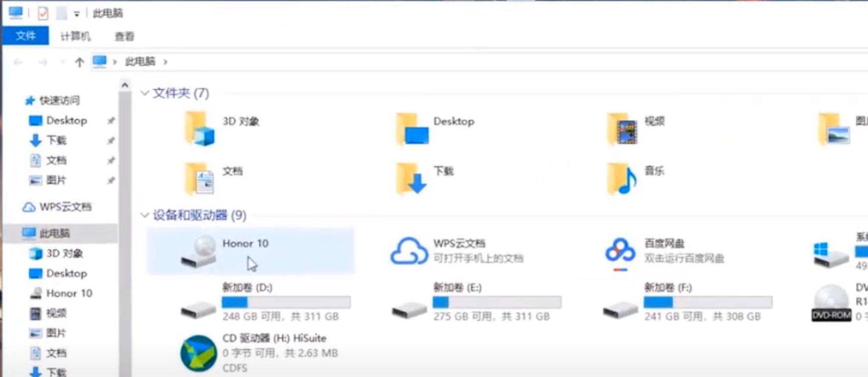Viewport: 868px width, 377px height.
Task: Open the 音乐 music folder
Action: [x=621, y=178]
